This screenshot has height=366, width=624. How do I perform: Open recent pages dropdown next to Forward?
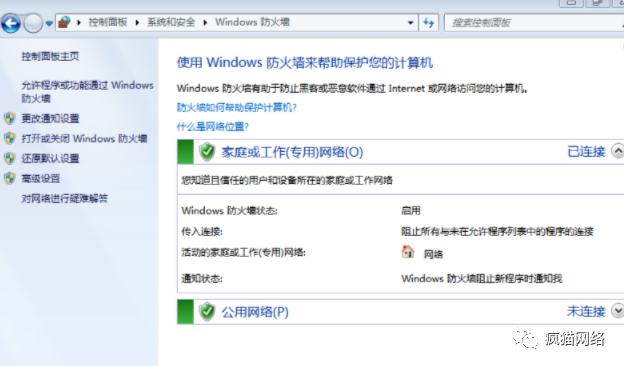49,24
